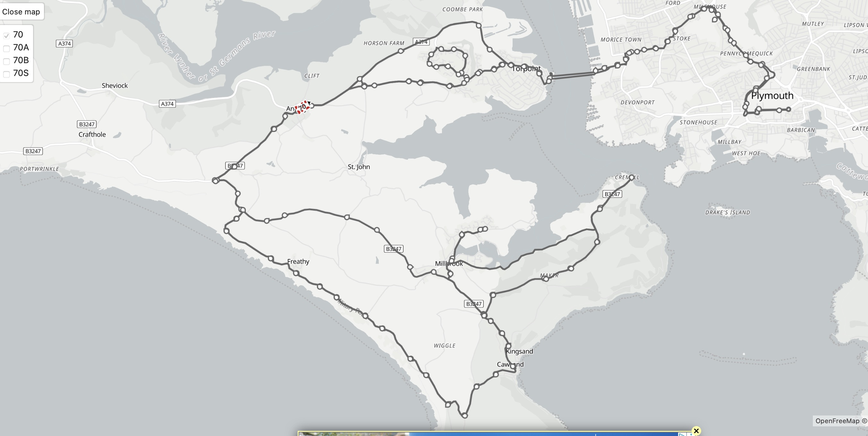Tick the 70B route checkbox

(x=6, y=61)
